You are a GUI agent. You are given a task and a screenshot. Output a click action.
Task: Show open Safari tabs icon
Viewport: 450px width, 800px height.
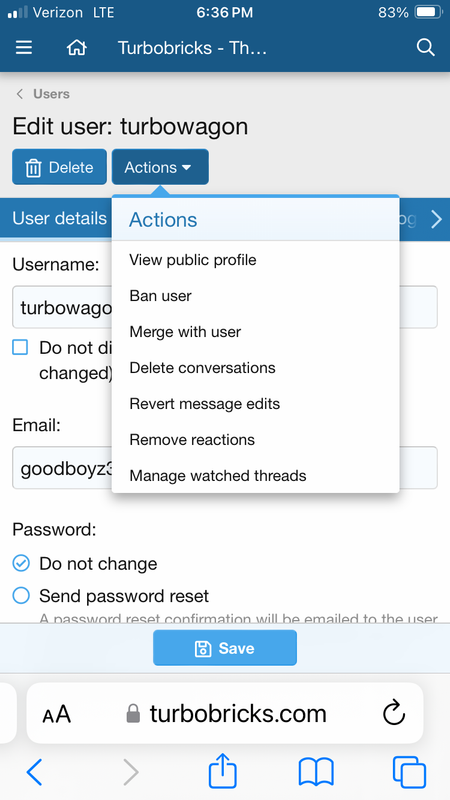(409, 772)
